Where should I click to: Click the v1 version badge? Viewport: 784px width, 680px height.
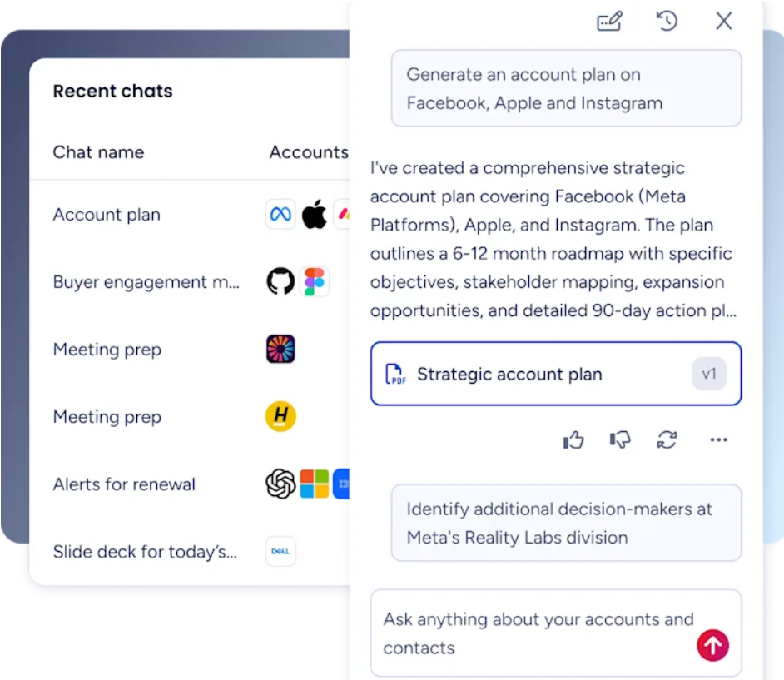coord(709,374)
